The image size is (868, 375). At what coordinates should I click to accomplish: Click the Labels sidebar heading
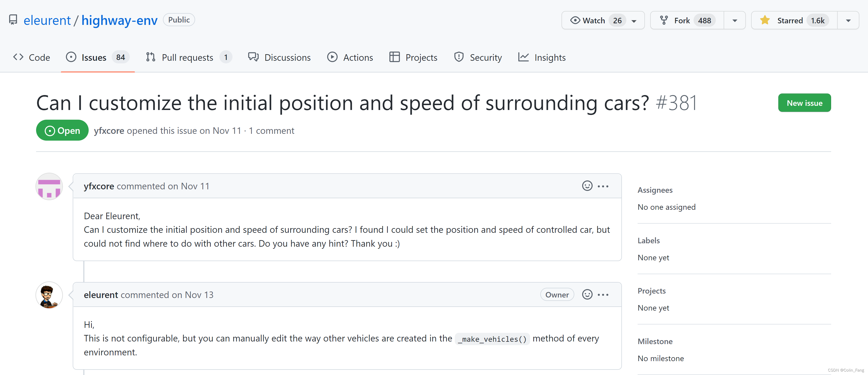point(648,240)
